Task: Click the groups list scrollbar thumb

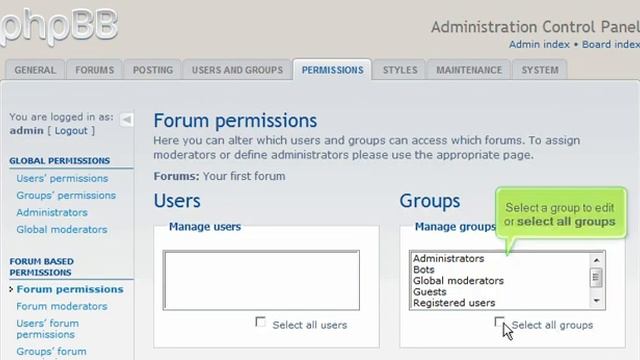Action: pos(596,278)
